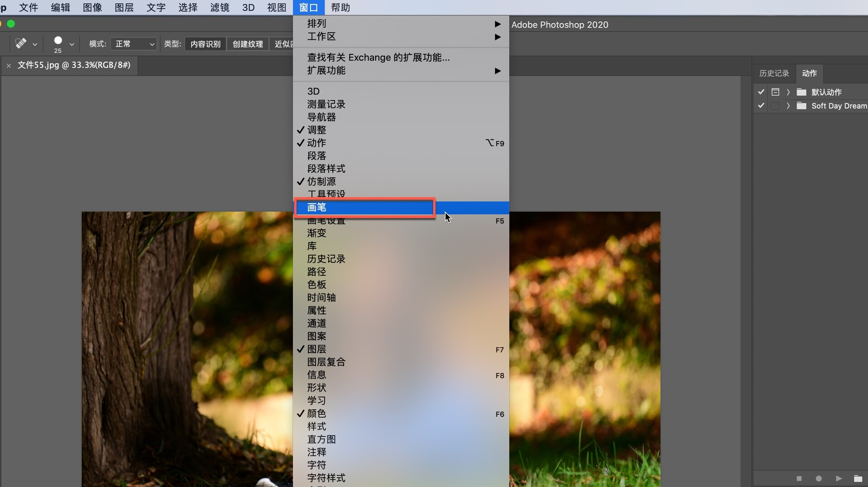Image resolution: width=868 pixels, height=487 pixels.
Task: Show the 学习 panel
Action: pyautogui.click(x=401, y=401)
